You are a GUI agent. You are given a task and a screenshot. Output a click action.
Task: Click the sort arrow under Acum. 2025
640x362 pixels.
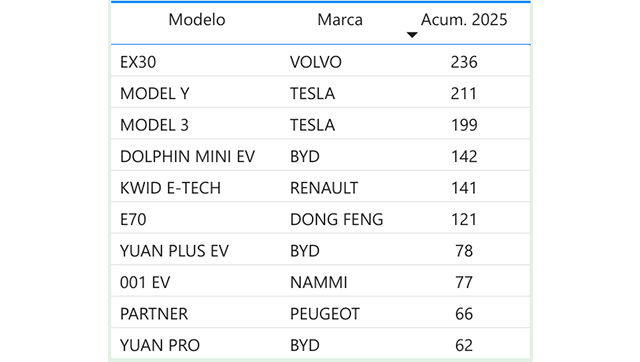412,35
